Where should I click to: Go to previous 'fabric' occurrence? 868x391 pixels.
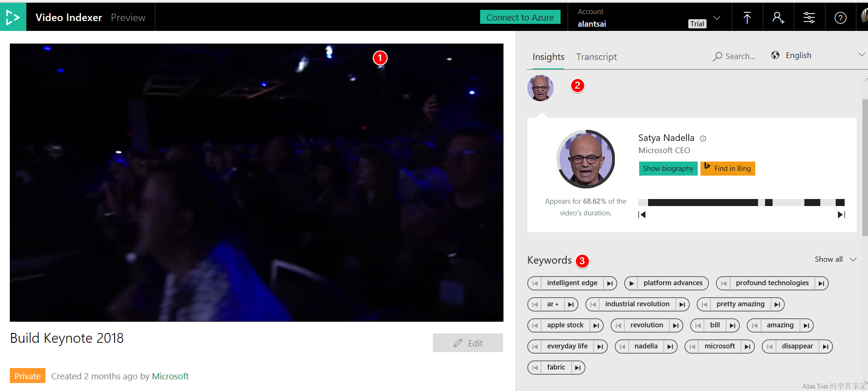point(535,368)
